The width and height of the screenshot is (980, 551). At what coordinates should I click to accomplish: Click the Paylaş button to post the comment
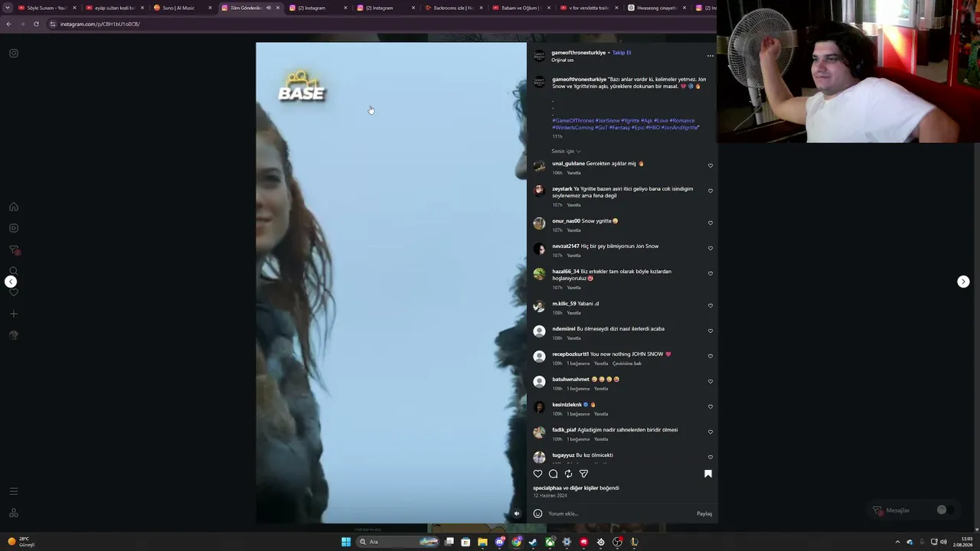pyautogui.click(x=704, y=514)
